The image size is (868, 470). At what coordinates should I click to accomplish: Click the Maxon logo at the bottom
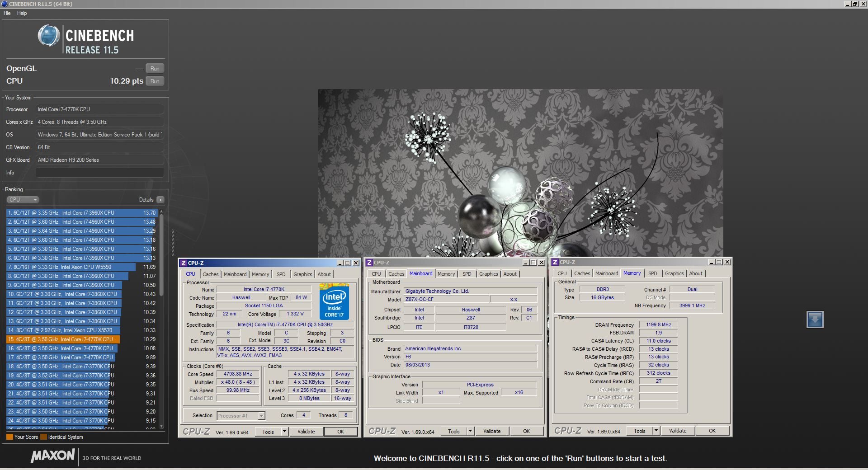click(x=52, y=456)
